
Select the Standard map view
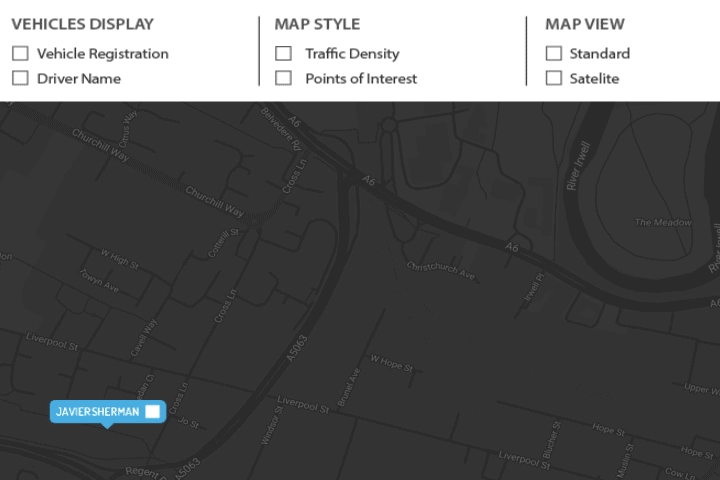553,54
